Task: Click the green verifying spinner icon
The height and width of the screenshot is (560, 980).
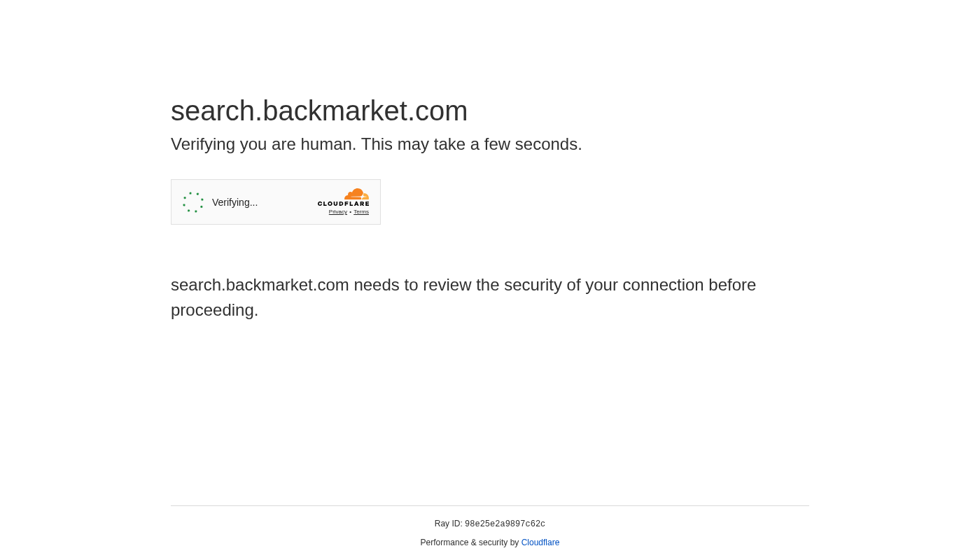Action: [193, 202]
